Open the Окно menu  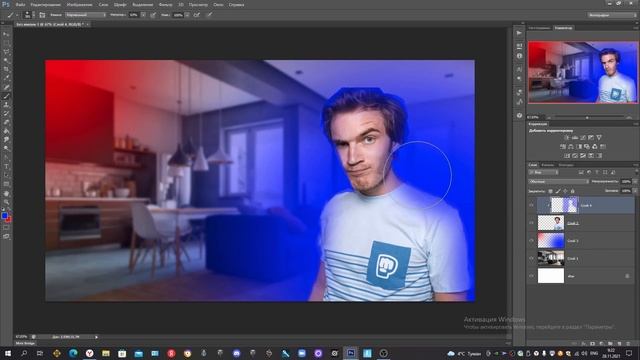pyautogui.click(x=218, y=4)
